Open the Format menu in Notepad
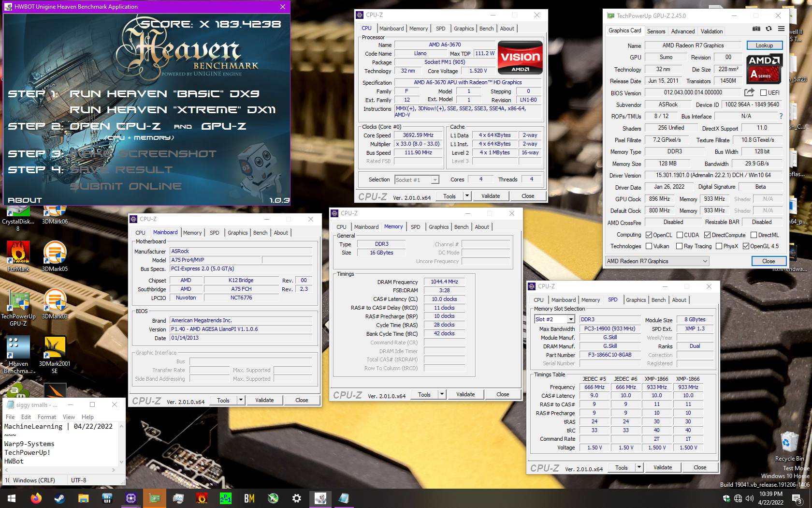Screen dimensions: 812x508 pos(47,417)
